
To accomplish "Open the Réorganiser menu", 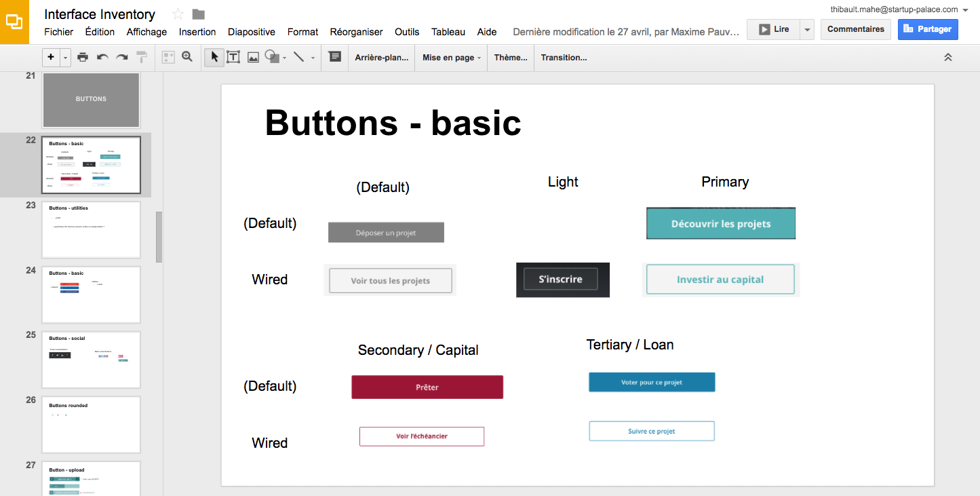I will pos(356,32).
